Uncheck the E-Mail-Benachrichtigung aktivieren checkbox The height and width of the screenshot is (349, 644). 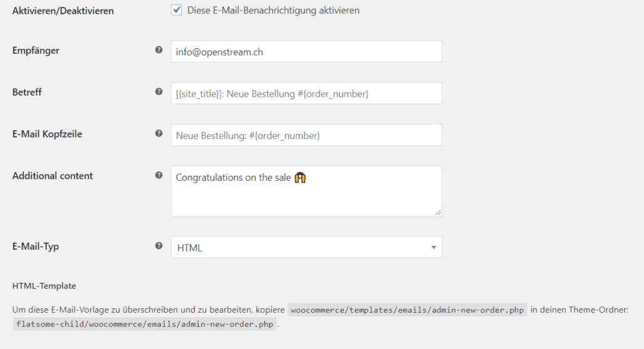click(x=176, y=10)
